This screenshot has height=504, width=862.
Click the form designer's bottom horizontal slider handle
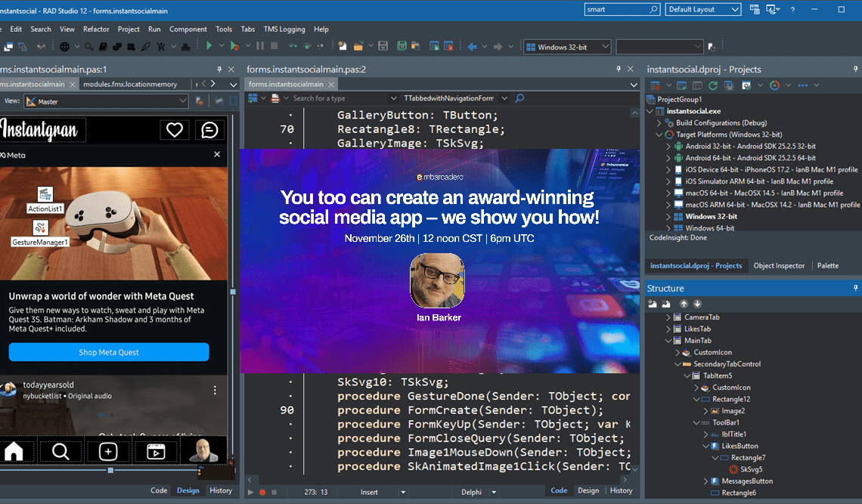click(x=110, y=471)
